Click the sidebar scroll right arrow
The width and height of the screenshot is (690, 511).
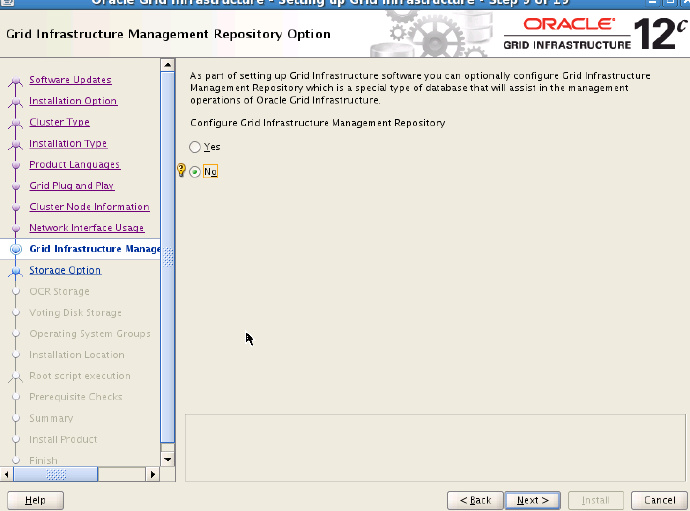click(x=153, y=474)
